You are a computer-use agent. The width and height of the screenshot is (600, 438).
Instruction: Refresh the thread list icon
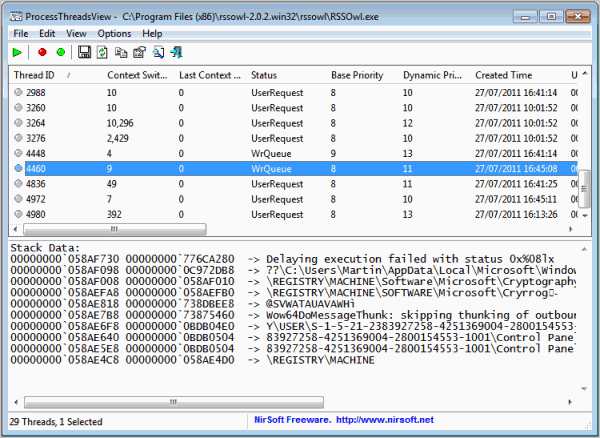(102, 52)
